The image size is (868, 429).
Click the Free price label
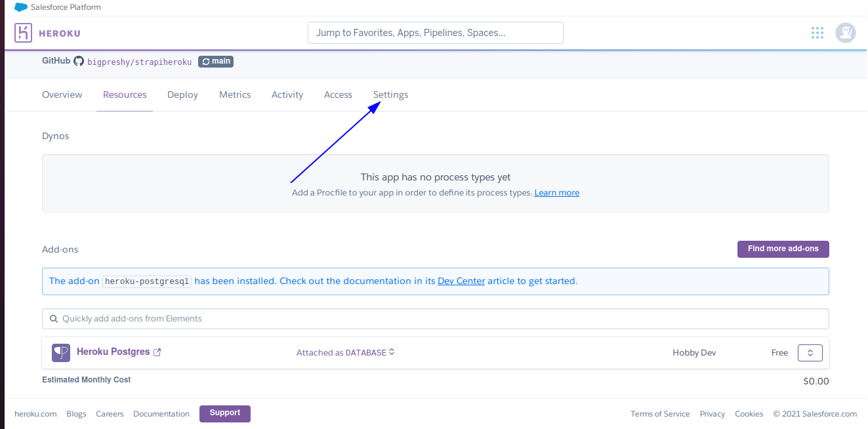coord(779,353)
